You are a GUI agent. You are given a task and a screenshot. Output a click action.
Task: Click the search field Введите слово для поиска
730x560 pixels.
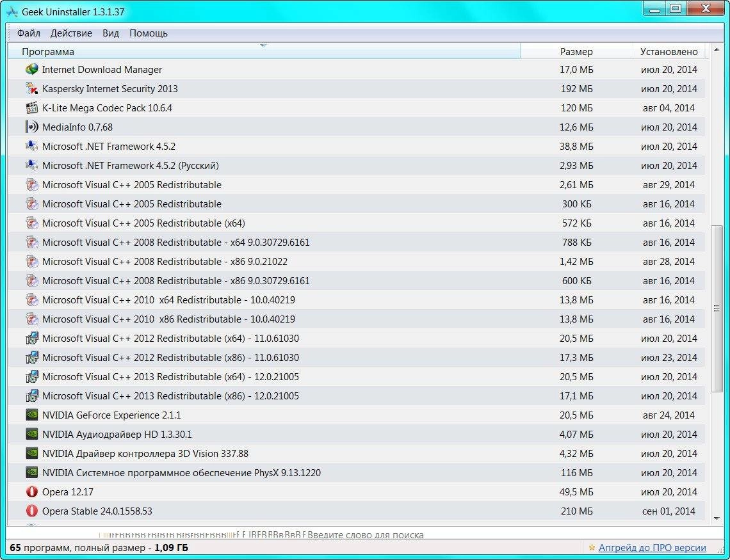click(x=366, y=535)
